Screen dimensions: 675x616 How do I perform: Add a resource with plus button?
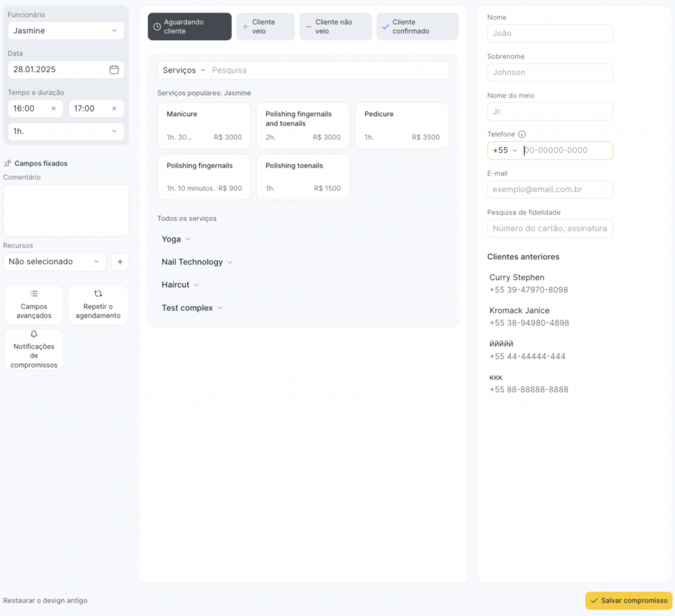120,261
